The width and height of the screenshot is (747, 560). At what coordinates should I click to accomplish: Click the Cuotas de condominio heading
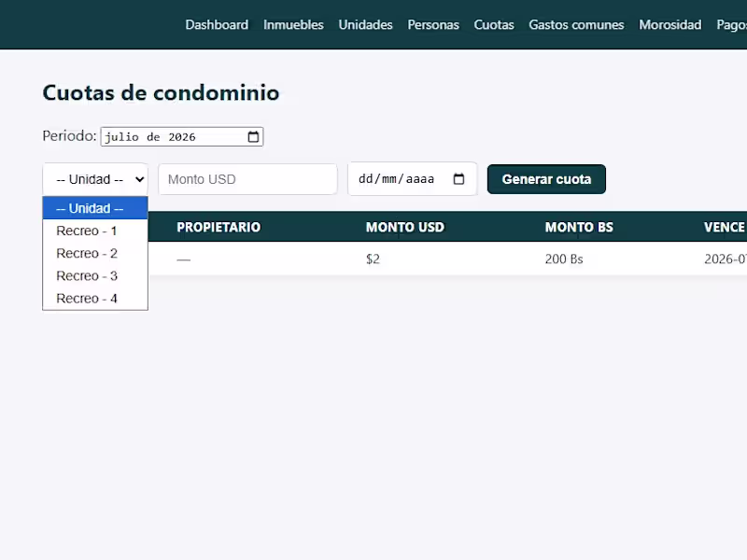click(161, 92)
